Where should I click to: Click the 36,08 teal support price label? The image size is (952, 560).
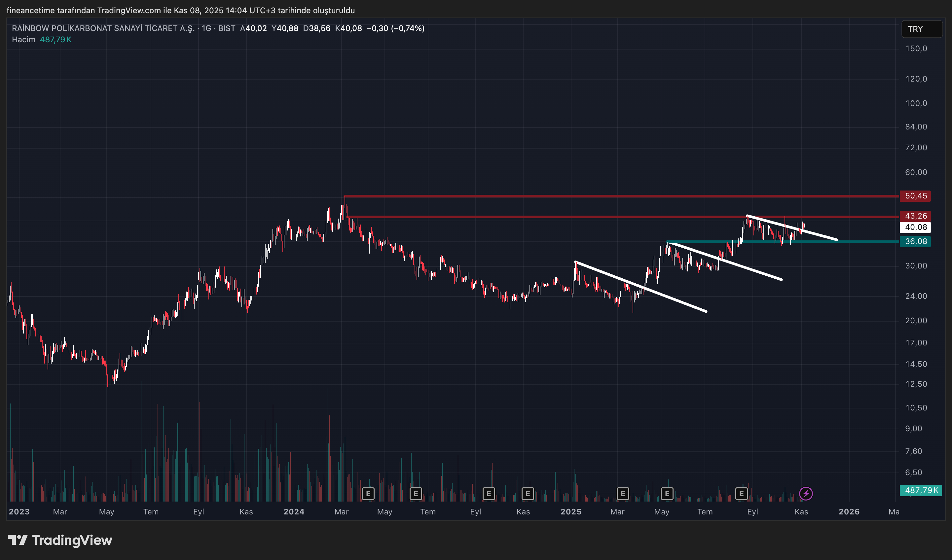[915, 241]
